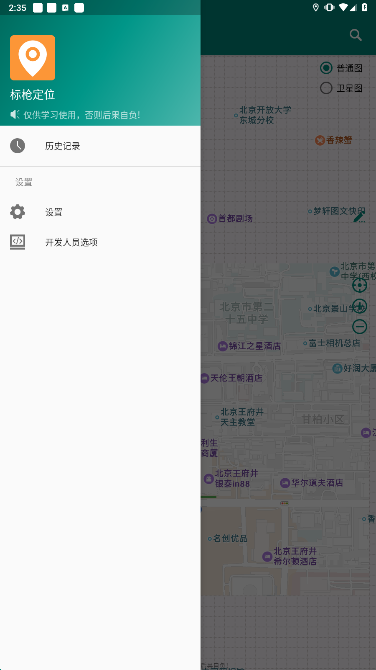The width and height of the screenshot is (376, 670).
Task: Open 设置 settings menu entry
Action: [100, 212]
